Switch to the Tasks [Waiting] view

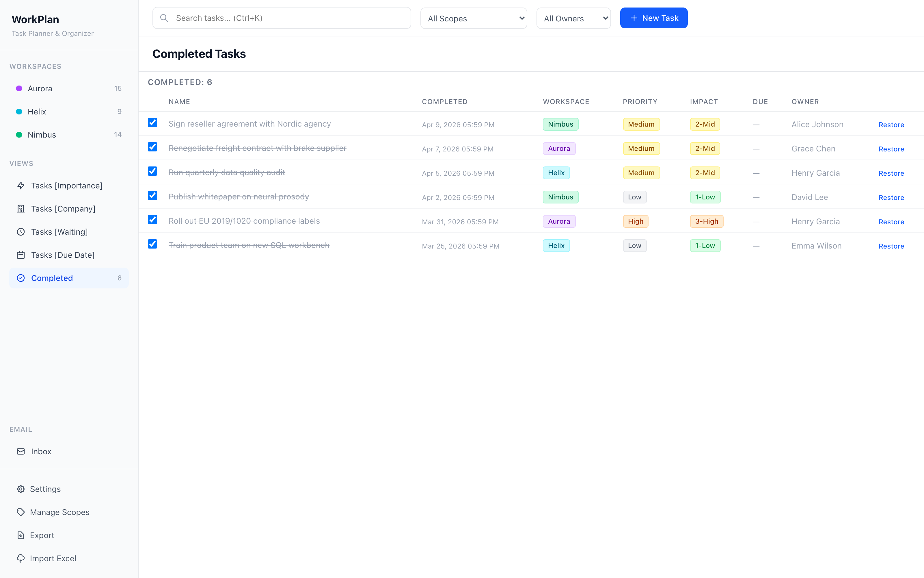69,232
